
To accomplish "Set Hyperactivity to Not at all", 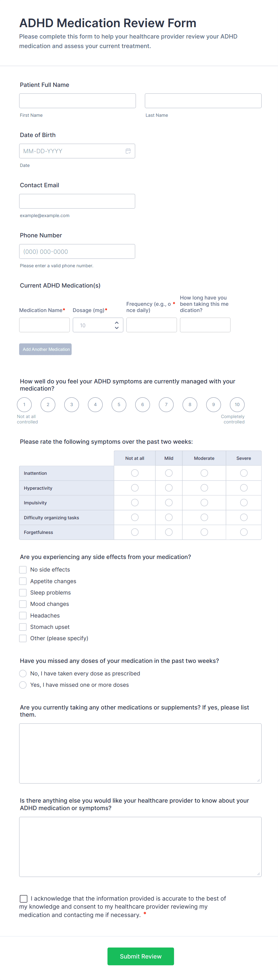I will click(x=135, y=488).
